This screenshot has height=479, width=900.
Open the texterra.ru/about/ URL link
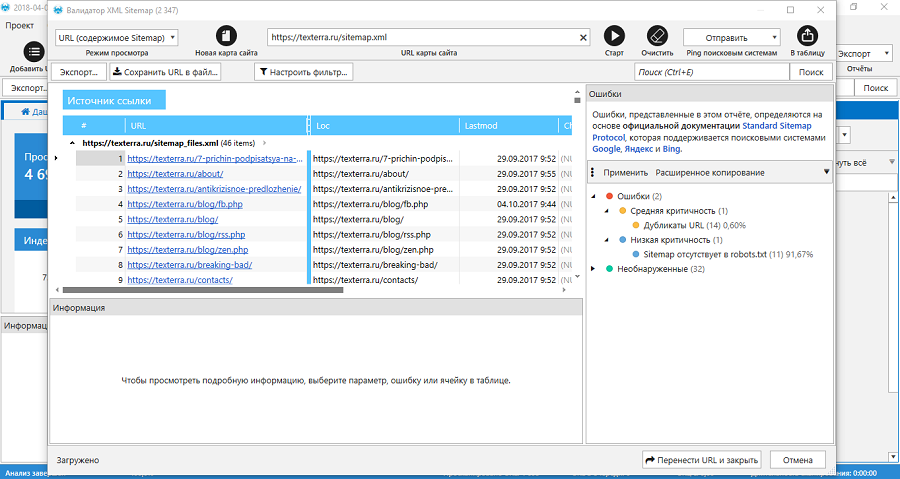pyautogui.click(x=175, y=174)
